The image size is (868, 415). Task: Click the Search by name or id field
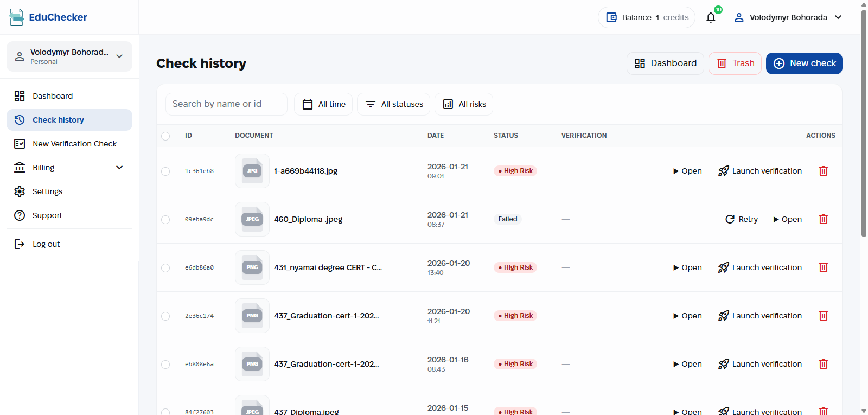pos(226,104)
